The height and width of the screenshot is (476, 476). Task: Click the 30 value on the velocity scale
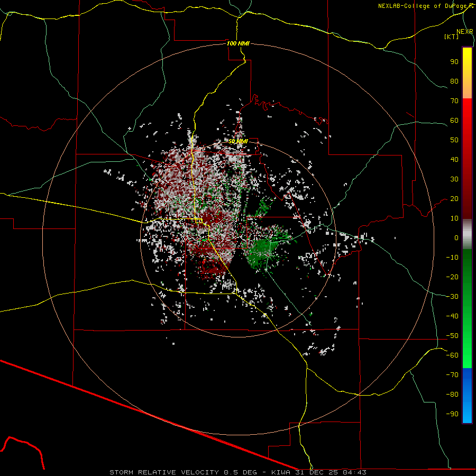[454, 179]
